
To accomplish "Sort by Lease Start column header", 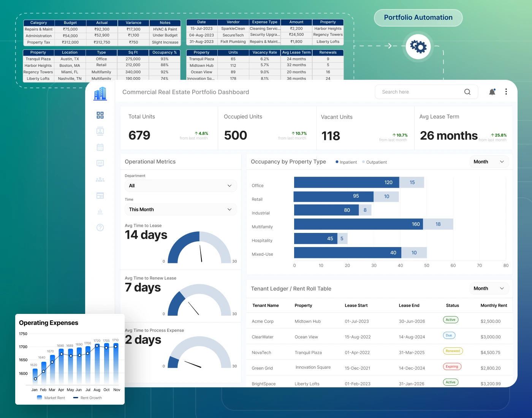I will click(356, 306).
